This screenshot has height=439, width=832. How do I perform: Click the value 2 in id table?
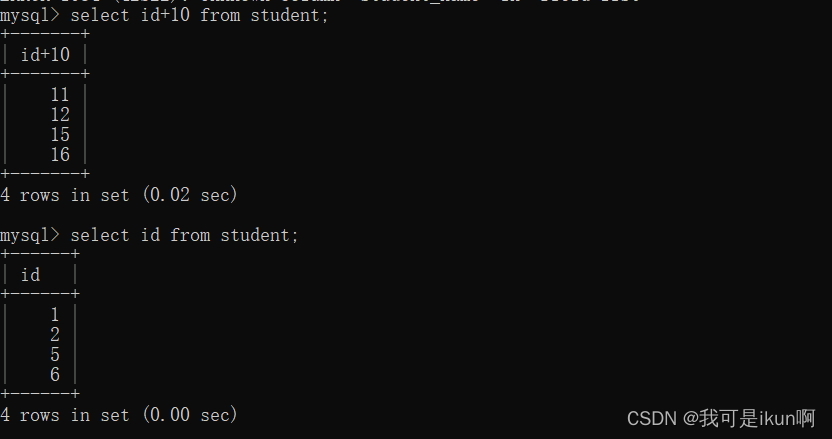point(55,335)
